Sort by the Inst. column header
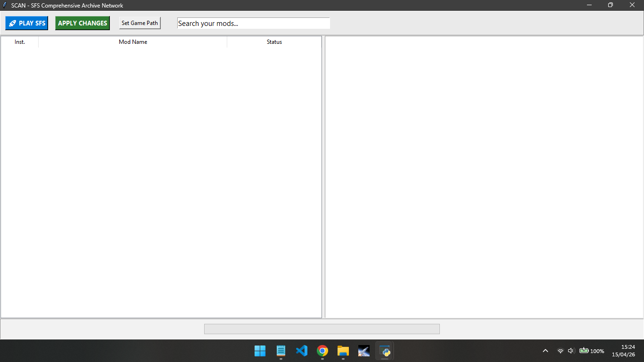The height and width of the screenshot is (362, 644). (x=20, y=42)
